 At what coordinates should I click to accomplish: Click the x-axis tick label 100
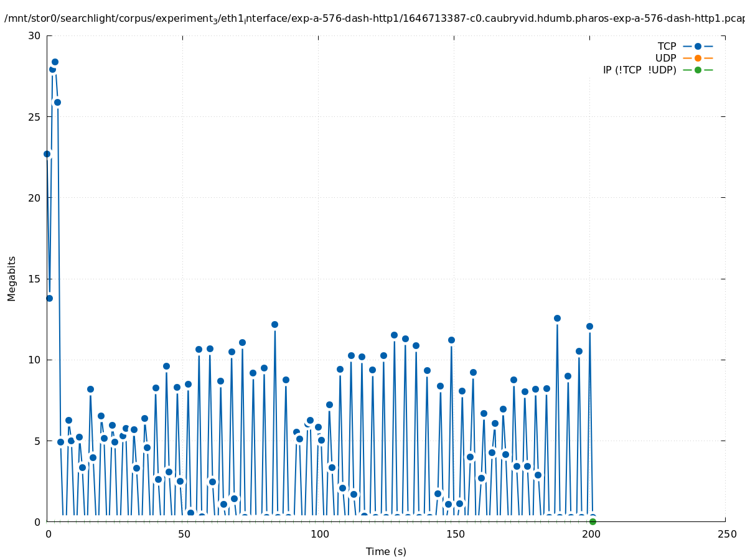(319, 534)
